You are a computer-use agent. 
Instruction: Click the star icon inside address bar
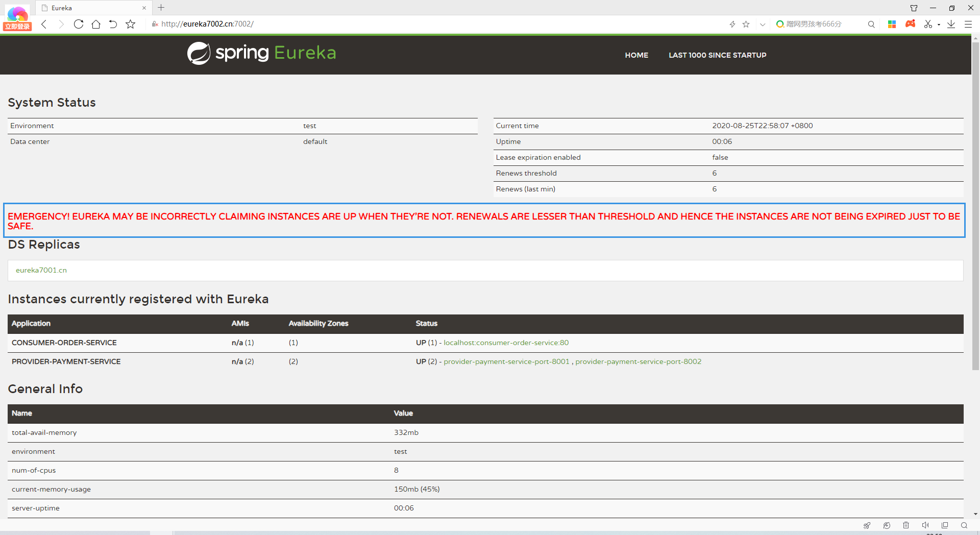(x=746, y=24)
